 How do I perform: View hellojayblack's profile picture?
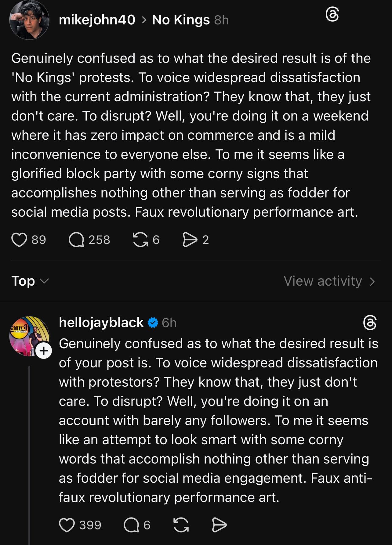tap(27, 334)
